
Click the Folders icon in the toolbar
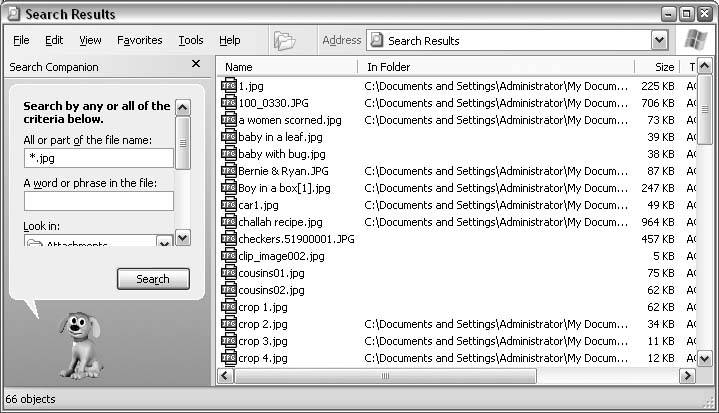point(285,41)
